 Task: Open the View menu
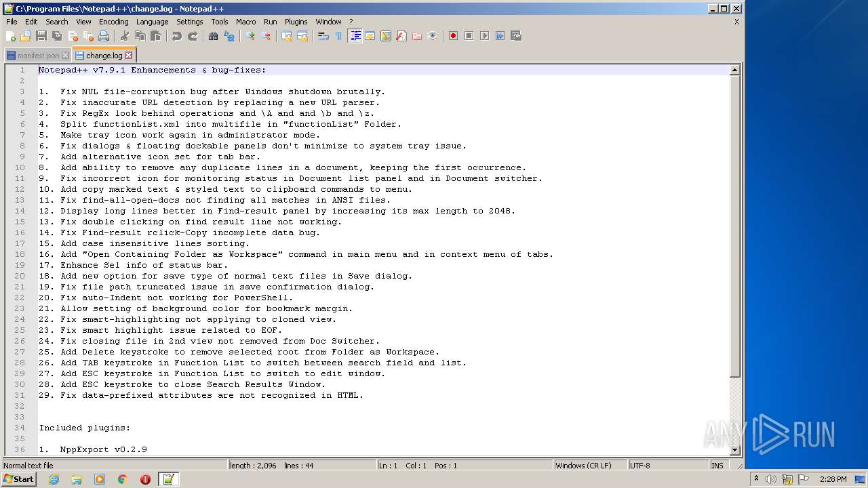pos(83,22)
